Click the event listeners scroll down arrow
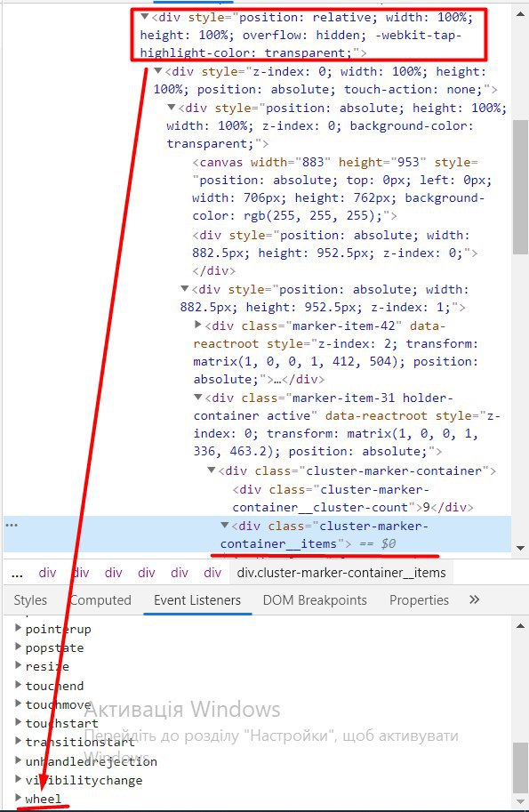The width and height of the screenshot is (529, 812). coord(520,801)
